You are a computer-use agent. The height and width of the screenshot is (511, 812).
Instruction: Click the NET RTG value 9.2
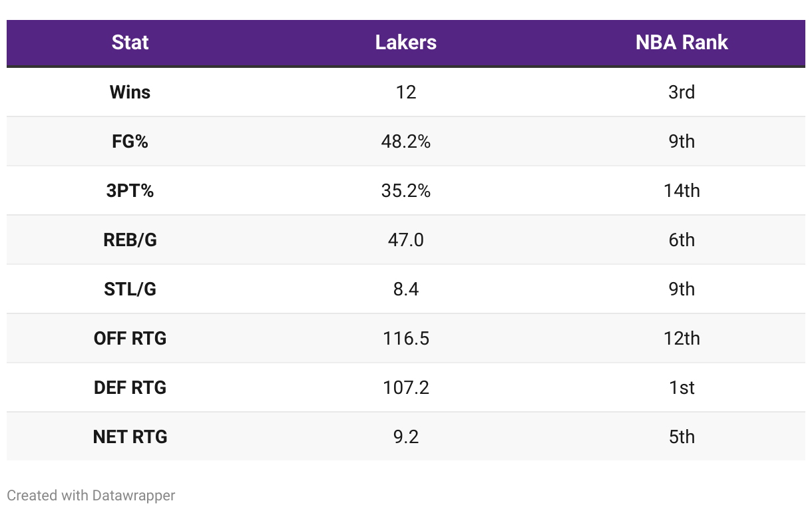click(406, 436)
